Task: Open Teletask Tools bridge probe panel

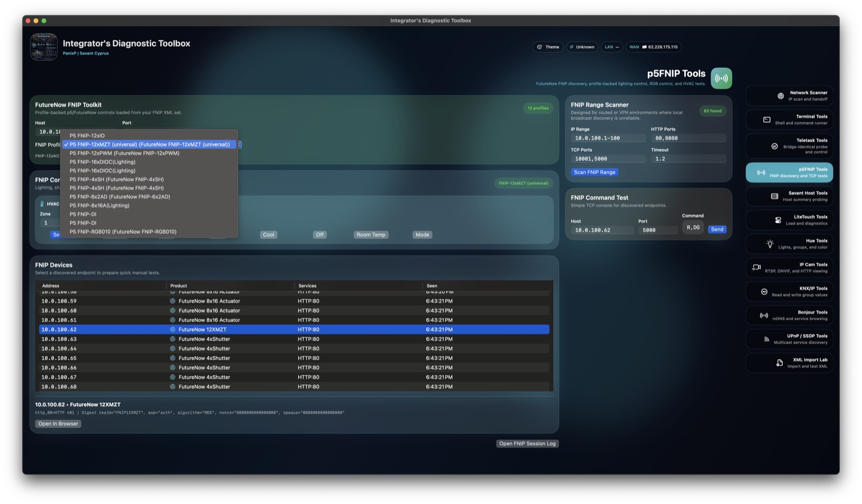Action: point(789,145)
